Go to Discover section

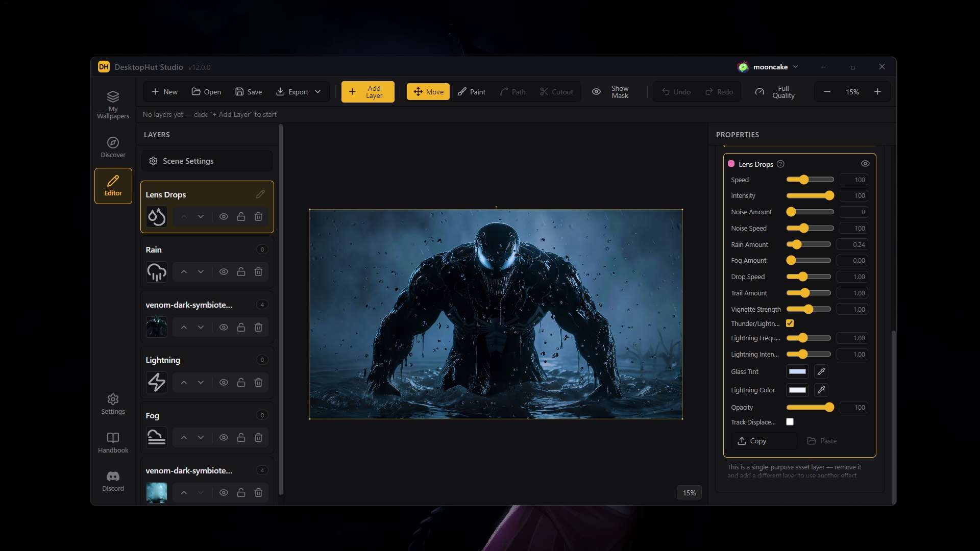point(113,147)
